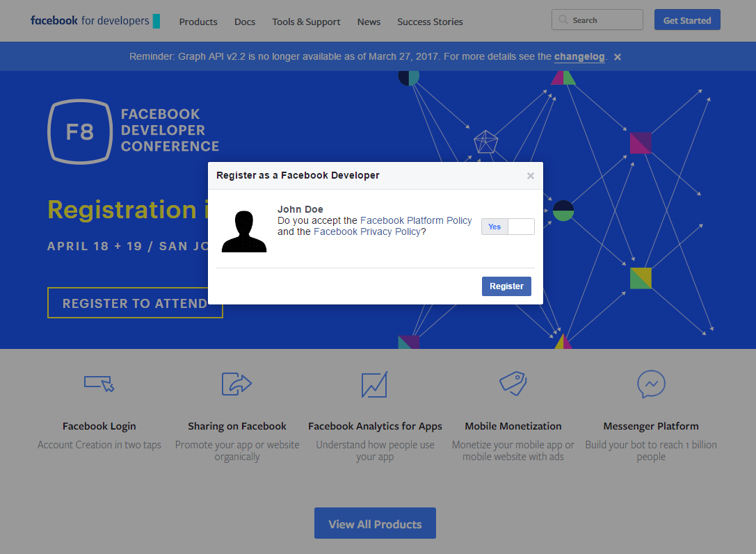Viewport: 756px width, 554px height.
Task: Click the Mobile Monetization tag icon
Action: coord(513,384)
